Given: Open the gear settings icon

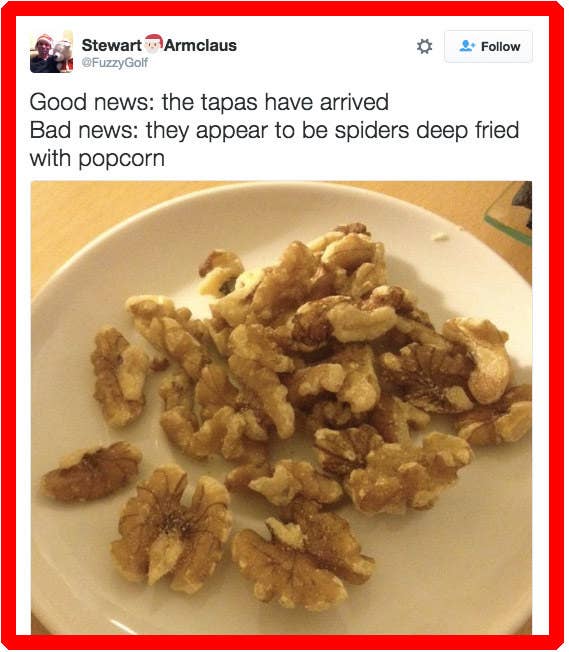Looking at the screenshot, I should (x=424, y=47).
